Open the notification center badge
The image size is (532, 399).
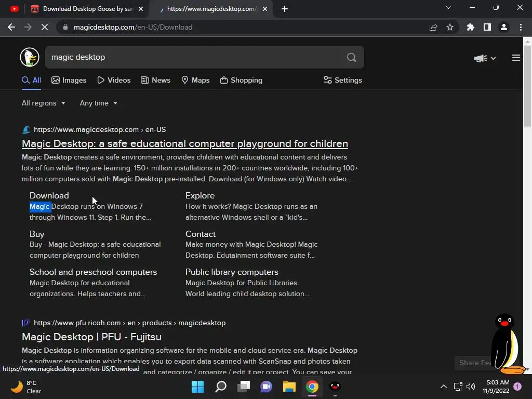click(x=517, y=387)
